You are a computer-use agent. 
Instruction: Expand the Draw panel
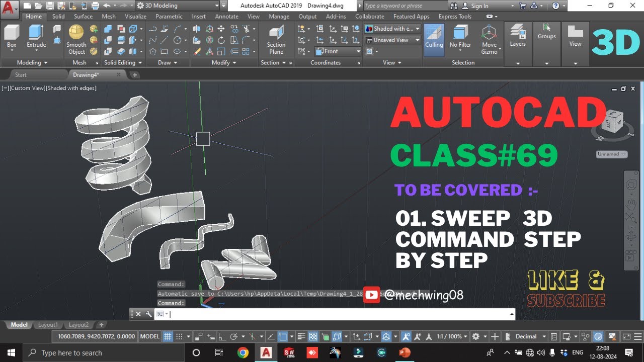pyautogui.click(x=167, y=63)
